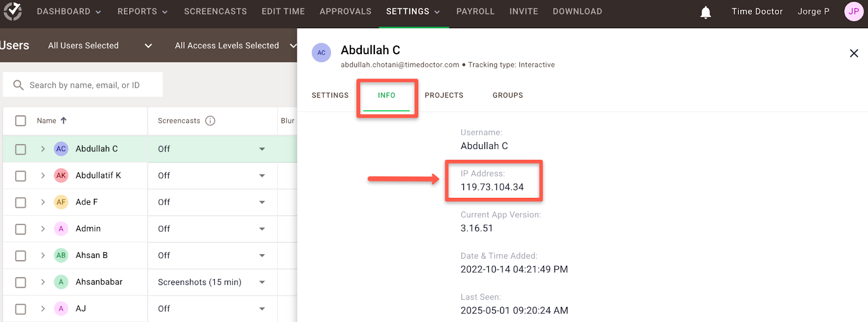Screen dimensions: 868x322
Task: Open Abdullatif K's screencasts Off dropdown
Action: click(x=262, y=175)
